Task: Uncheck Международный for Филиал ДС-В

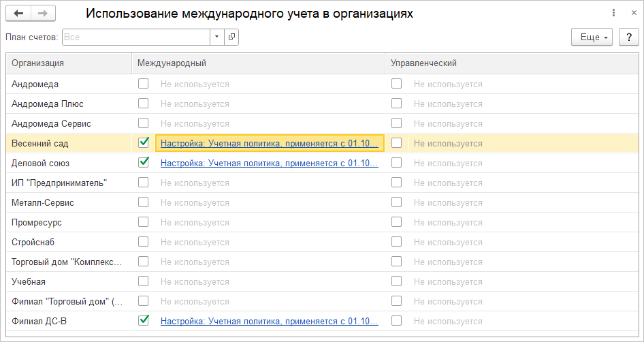Action: pos(144,320)
